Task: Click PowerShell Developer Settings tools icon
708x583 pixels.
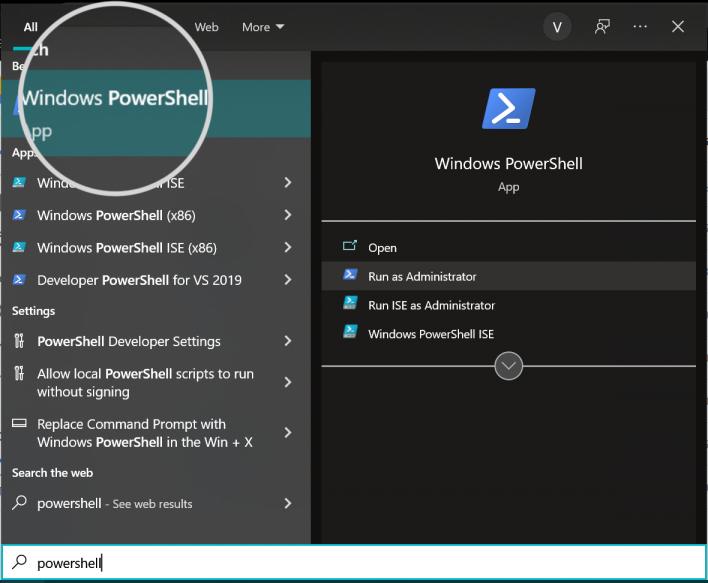Action: click(19, 340)
